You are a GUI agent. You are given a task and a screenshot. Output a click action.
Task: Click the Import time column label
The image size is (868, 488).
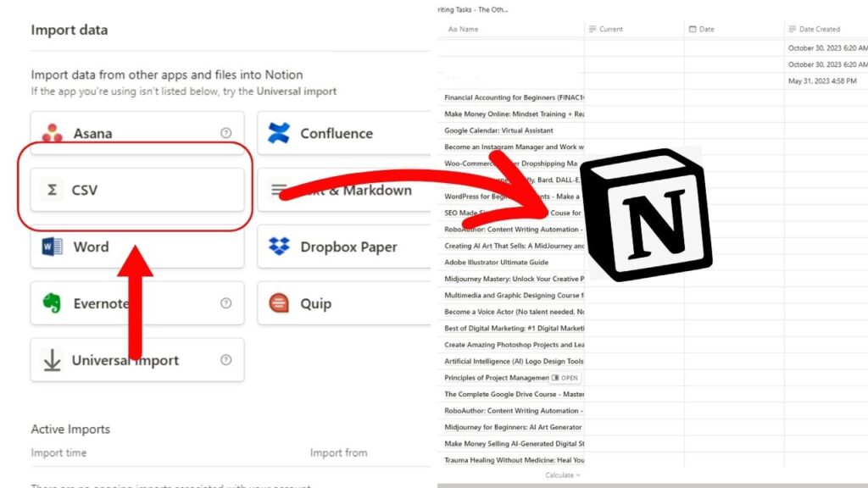click(58, 452)
